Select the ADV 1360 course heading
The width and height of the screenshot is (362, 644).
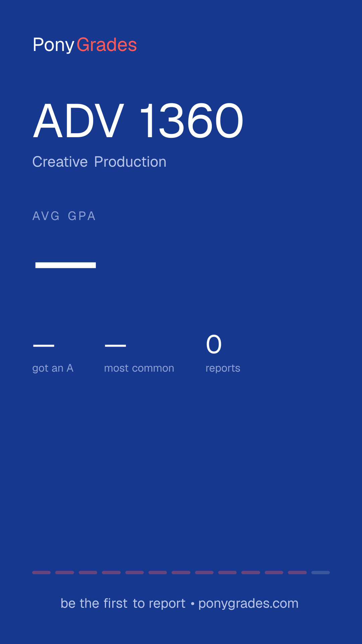[x=138, y=120]
